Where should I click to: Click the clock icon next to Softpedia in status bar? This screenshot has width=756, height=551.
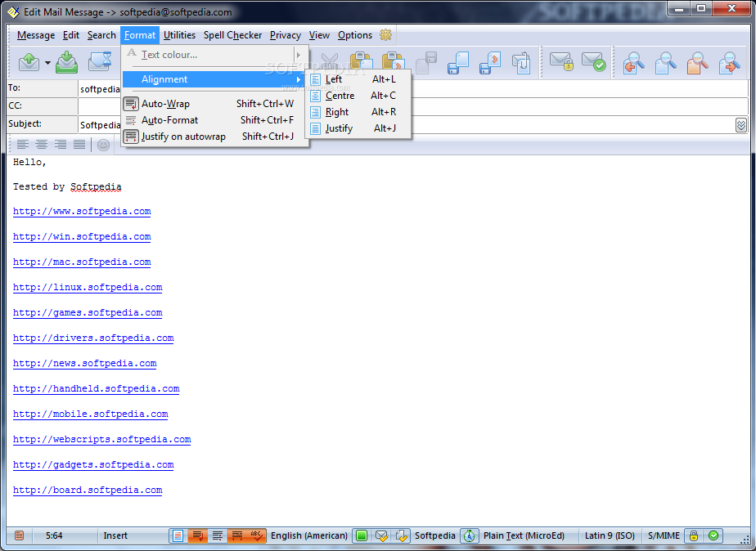(x=469, y=535)
